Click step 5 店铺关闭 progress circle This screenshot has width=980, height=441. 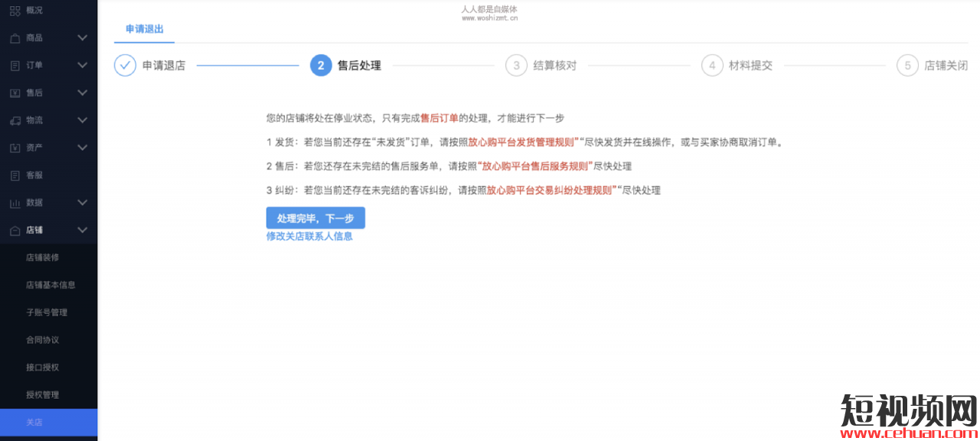(x=907, y=65)
